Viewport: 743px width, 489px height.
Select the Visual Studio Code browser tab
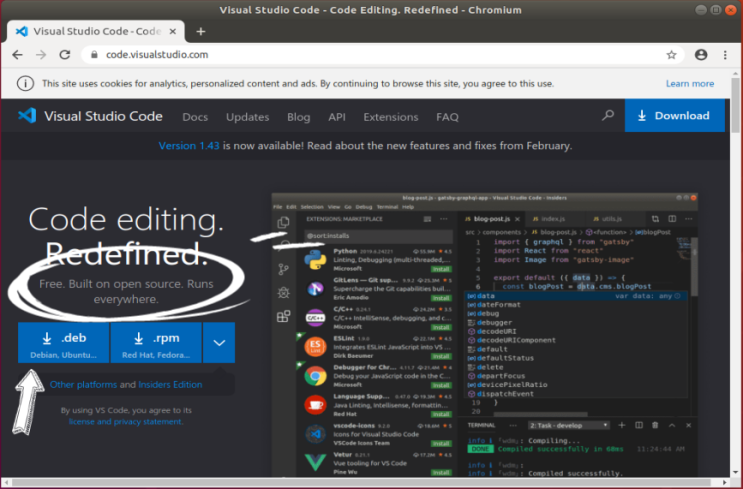click(x=94, y=31)
